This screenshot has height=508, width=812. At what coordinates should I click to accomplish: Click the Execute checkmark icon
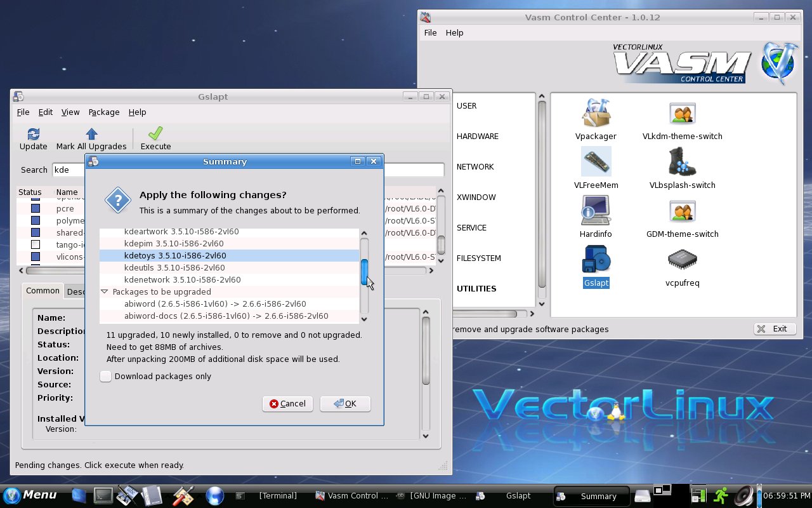[155, 133]
